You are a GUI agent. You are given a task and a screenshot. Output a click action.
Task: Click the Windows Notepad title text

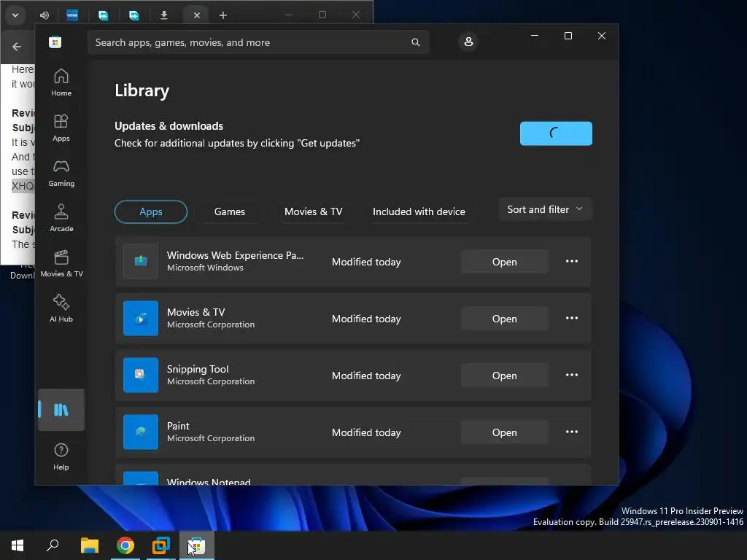[209, 481]
